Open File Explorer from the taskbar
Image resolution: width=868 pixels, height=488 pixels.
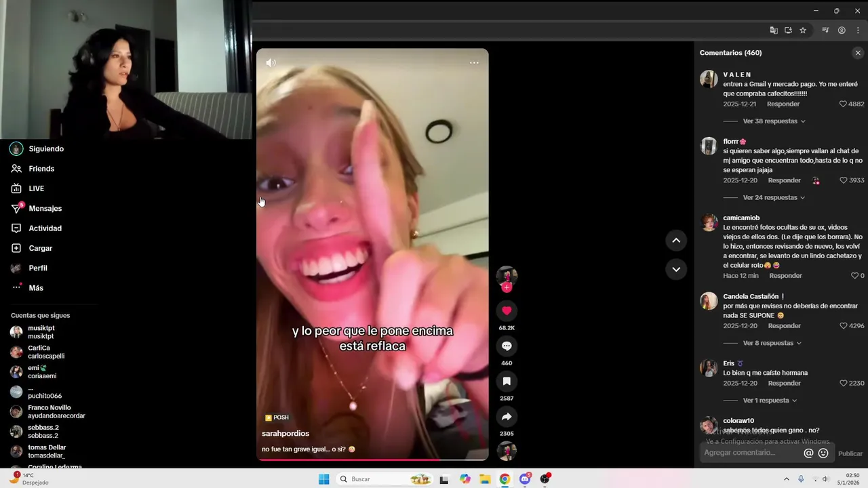(485, 479)
